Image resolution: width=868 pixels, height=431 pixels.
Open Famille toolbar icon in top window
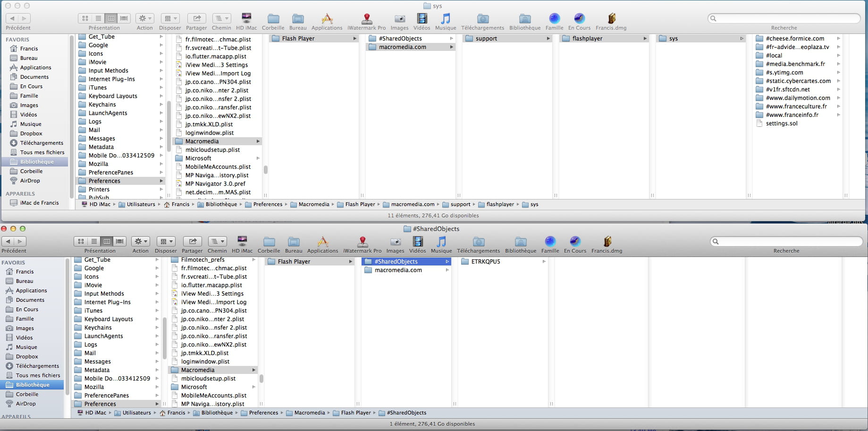(555, 18)
